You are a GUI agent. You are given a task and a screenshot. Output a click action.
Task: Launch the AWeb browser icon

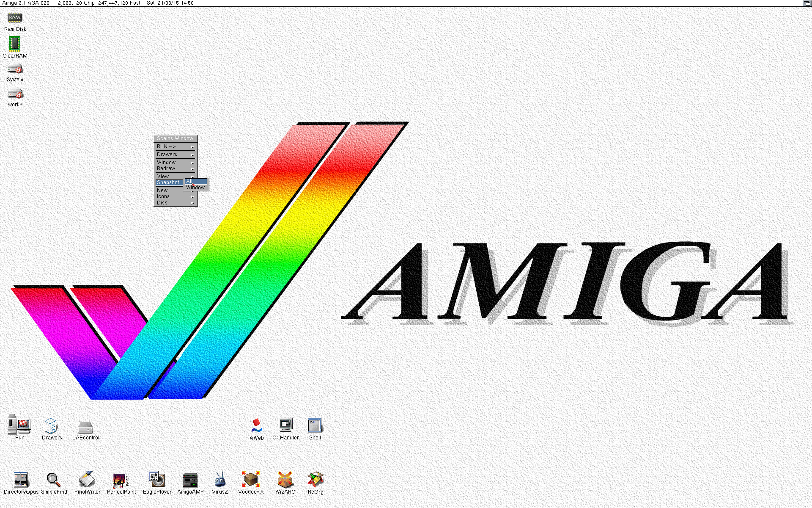(x=256, y=426)
